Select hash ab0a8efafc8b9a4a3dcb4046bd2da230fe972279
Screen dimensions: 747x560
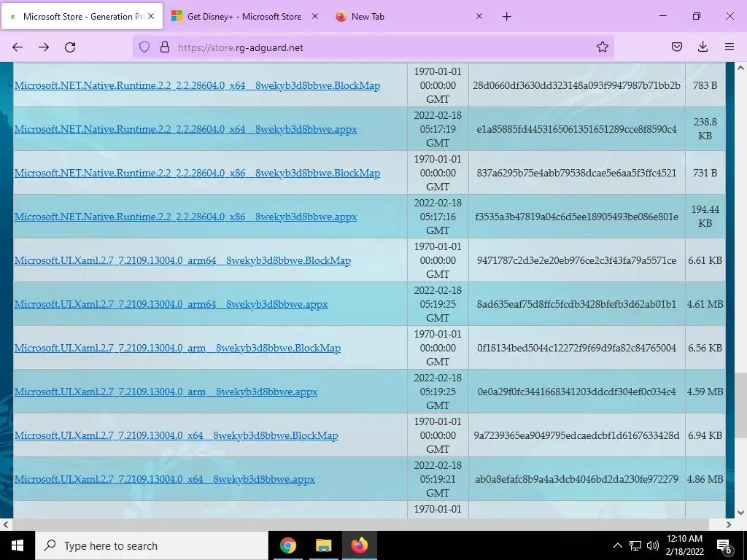point(576,480)
